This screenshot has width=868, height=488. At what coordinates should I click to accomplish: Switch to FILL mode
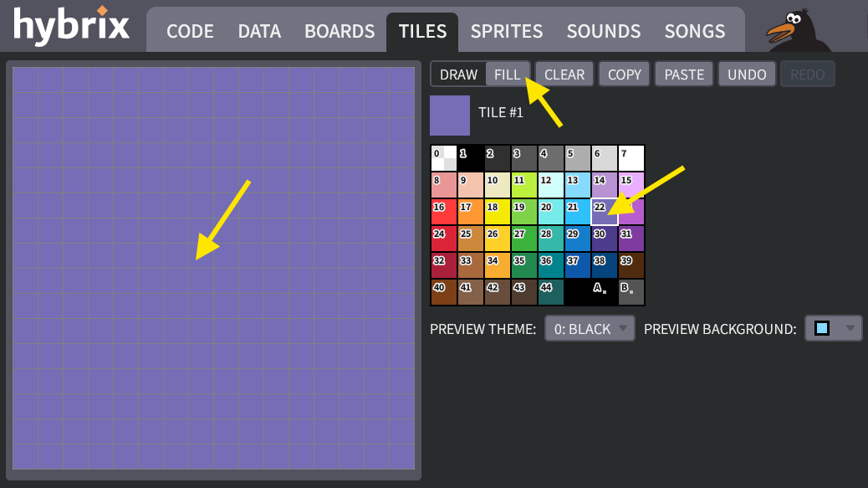507,74
